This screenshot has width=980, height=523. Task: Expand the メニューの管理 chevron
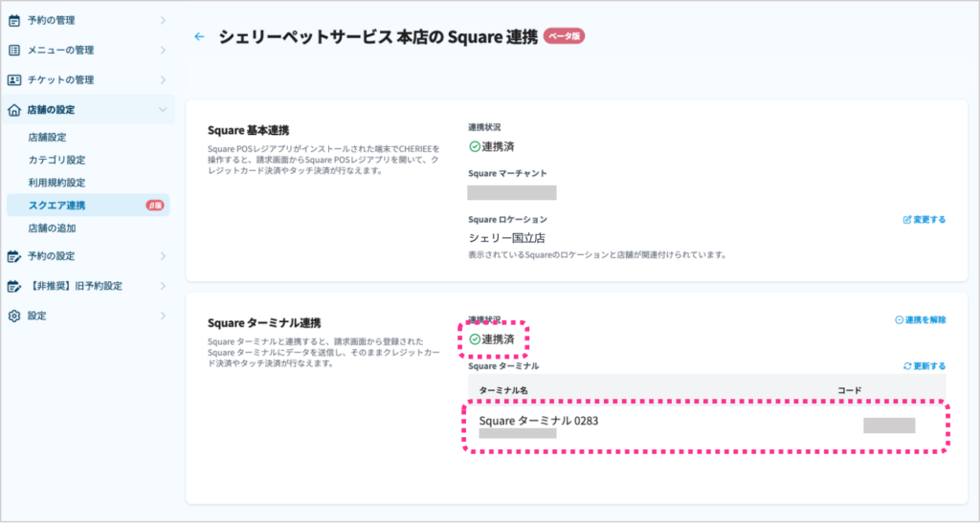tap(163, 50)
